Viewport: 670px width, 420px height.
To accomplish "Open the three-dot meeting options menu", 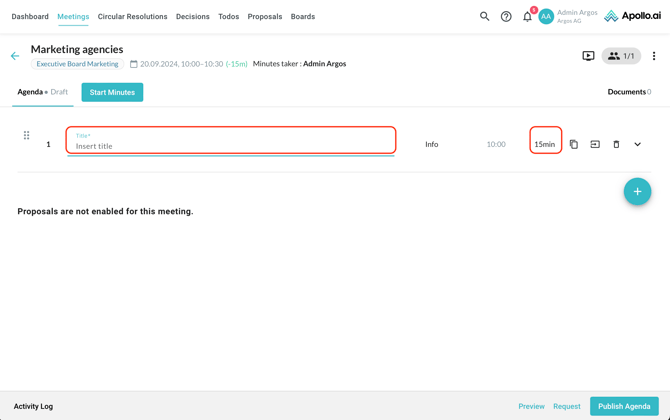I will coord(654,56).
